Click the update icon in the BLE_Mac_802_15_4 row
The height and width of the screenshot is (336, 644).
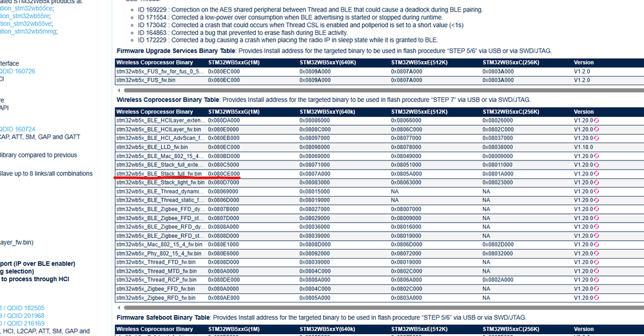[x=596, y=156]
